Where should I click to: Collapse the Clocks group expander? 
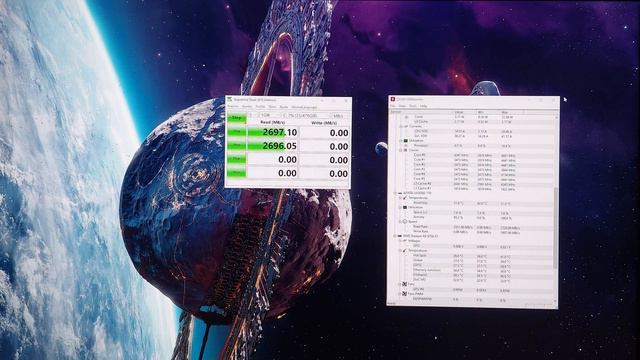coord(400,150)
